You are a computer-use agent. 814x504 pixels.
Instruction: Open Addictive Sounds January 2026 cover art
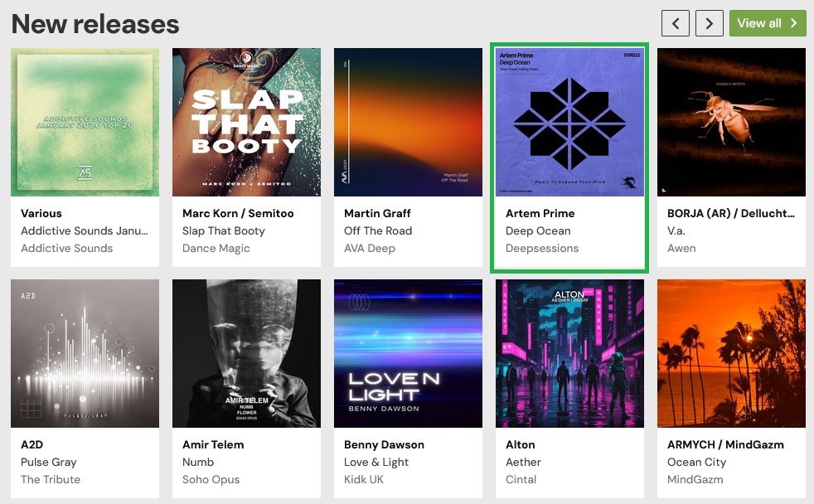85,122
